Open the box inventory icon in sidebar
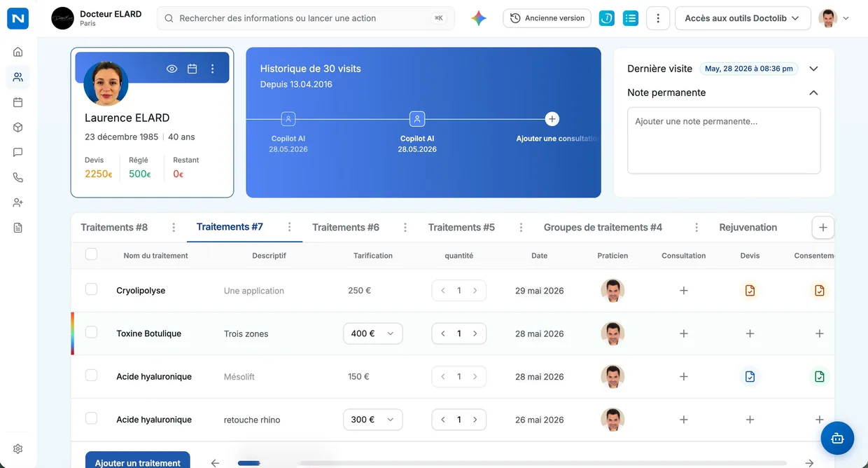This screenshot has height=468, width=868. pos(18,128)
